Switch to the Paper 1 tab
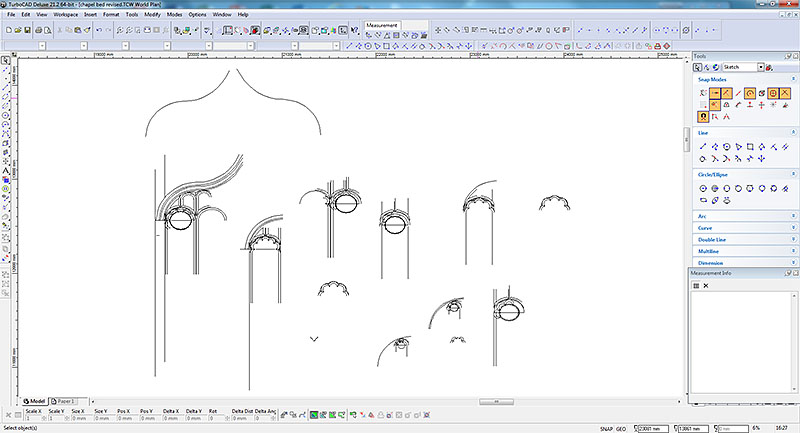Image resolution: width=800 pixels, height=433 pixels. coord(65,400)
